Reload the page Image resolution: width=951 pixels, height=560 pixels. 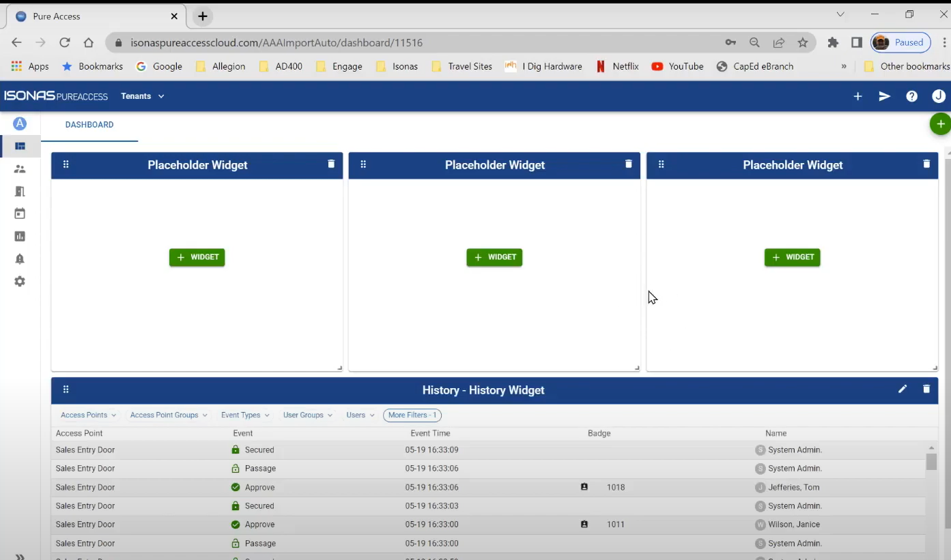[65, 42]
